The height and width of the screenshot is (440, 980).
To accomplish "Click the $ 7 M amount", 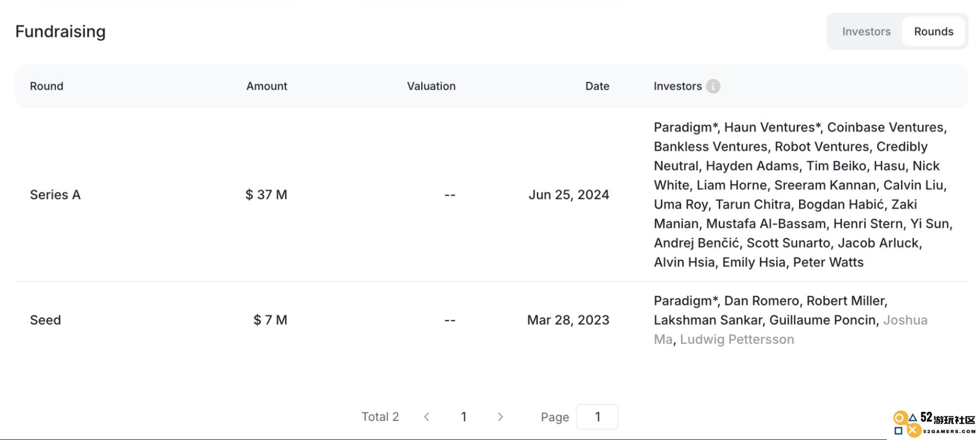I will (x=270, y=320).
